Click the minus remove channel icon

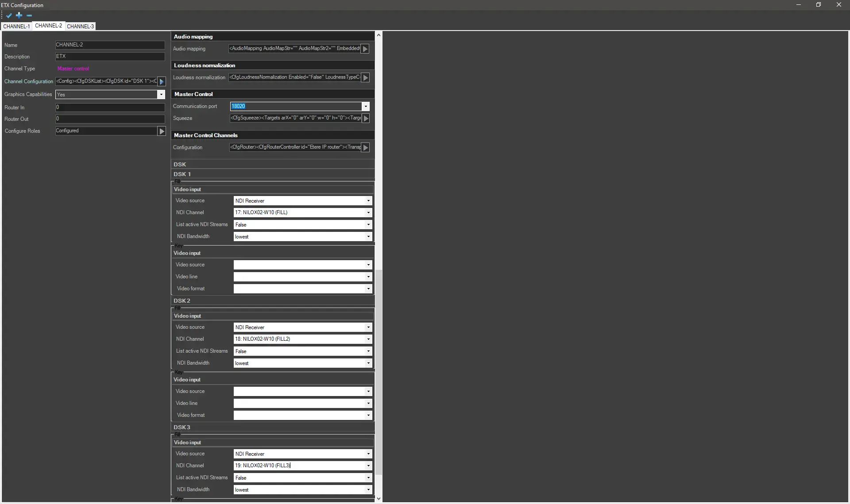tap(29, 15)
